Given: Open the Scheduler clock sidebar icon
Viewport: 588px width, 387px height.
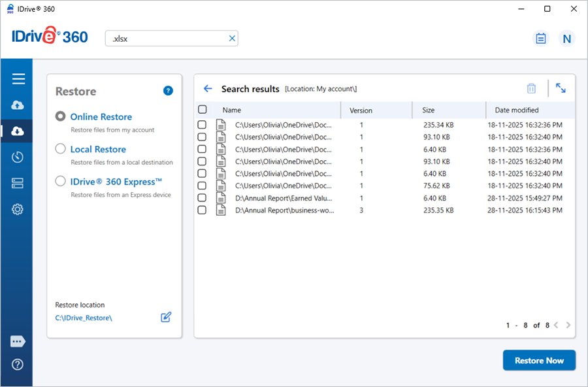Looking at the screenshot, I should (18, 157).
